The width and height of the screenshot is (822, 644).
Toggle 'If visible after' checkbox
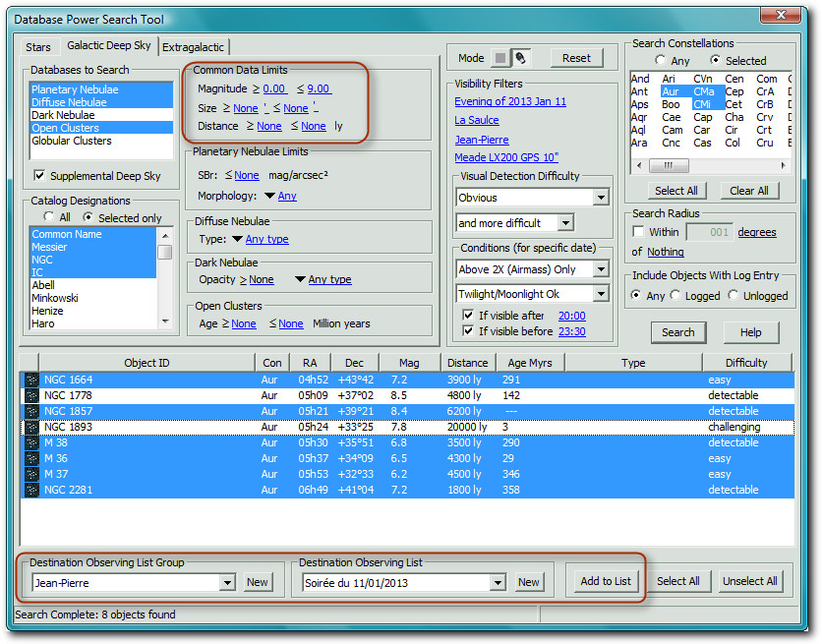(468, 315)
